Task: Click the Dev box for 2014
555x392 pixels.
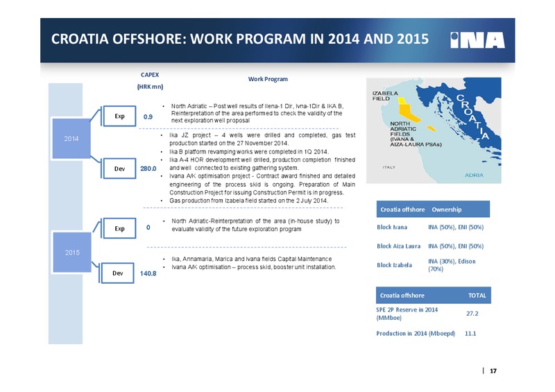Action: click(x=119, y=169)
